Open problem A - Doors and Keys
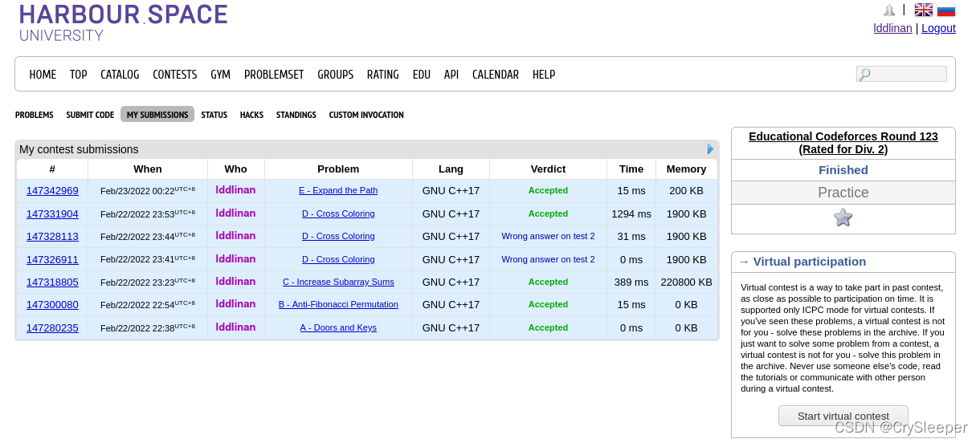This screenshot has width=980, height=443. [338, 327]
